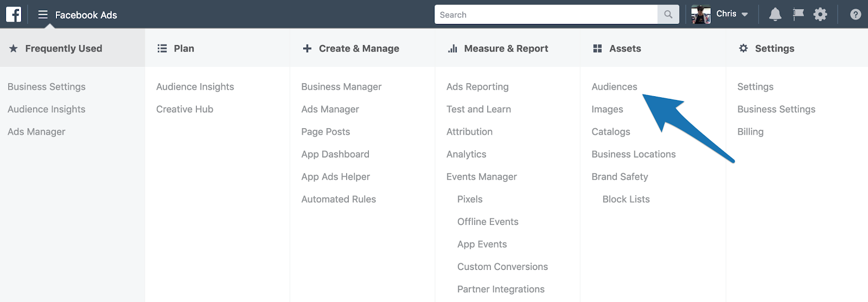Open the help question mark icon
Screen dimensions: 868x302
(x=856, y=15)
